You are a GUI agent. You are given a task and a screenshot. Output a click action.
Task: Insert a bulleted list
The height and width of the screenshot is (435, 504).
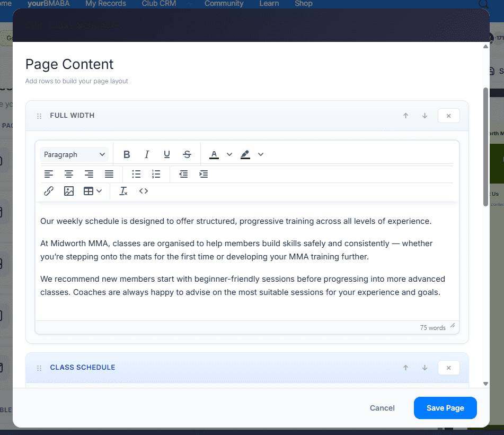[x=136, y=174]
